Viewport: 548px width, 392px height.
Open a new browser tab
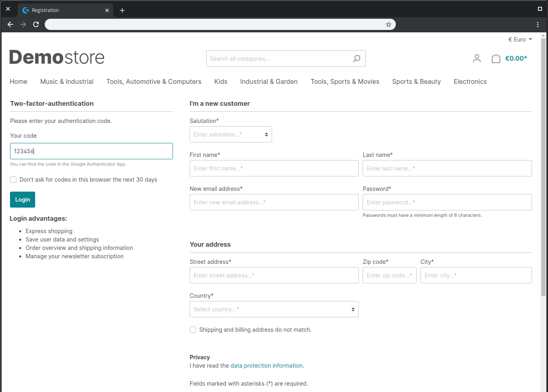pyautogui.click(x=122, y=10)
